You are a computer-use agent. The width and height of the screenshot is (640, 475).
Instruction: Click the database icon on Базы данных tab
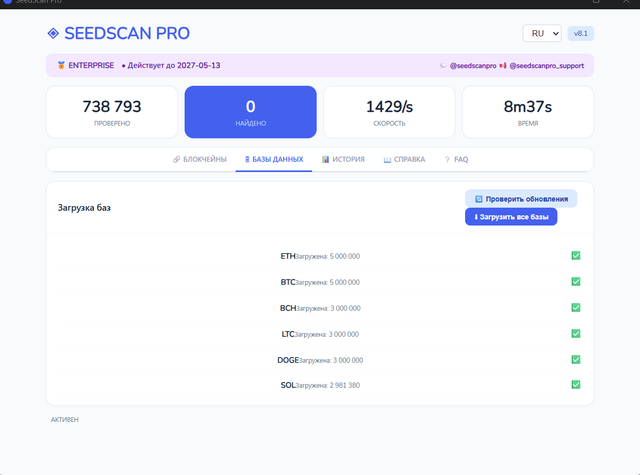pyautogui.click(x=247, y=160)
